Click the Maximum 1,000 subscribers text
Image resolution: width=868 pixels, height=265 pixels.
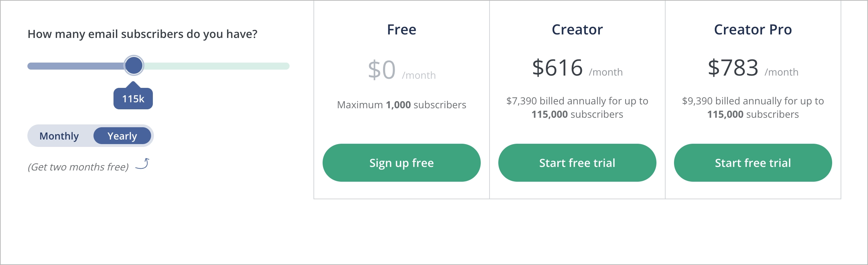click(x=402, y=104)
